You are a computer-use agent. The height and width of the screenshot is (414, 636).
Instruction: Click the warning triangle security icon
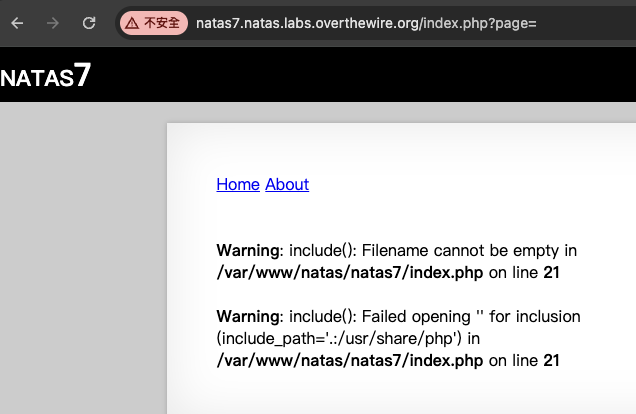131,22
